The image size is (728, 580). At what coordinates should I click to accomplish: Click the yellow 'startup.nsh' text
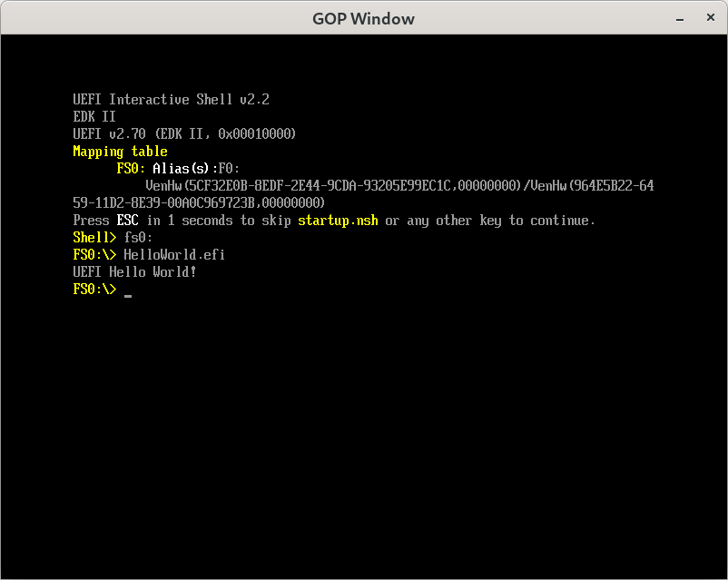coord(338,221)
